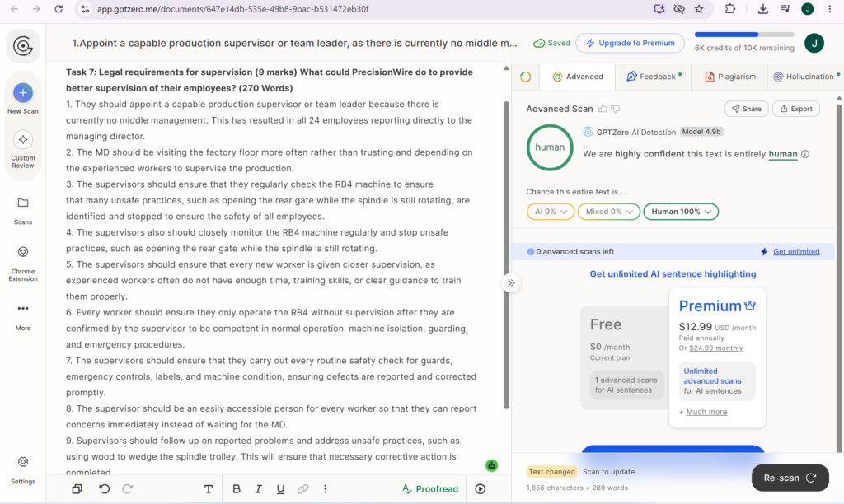844x504 pixels.
Task: Open browser extensions puzzle icon
Action: pyautogui.click(x=730, y=8)
